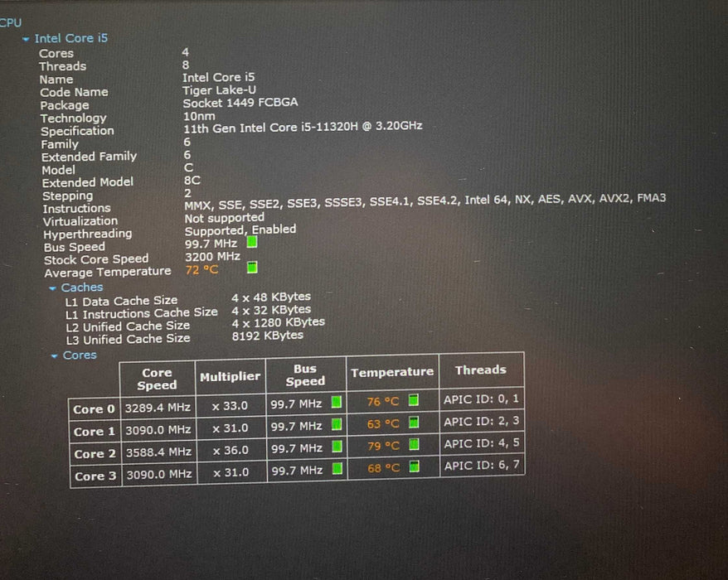
Task: Click Core 2 bus speed green graph icon
Action: (x=337, y=447)
